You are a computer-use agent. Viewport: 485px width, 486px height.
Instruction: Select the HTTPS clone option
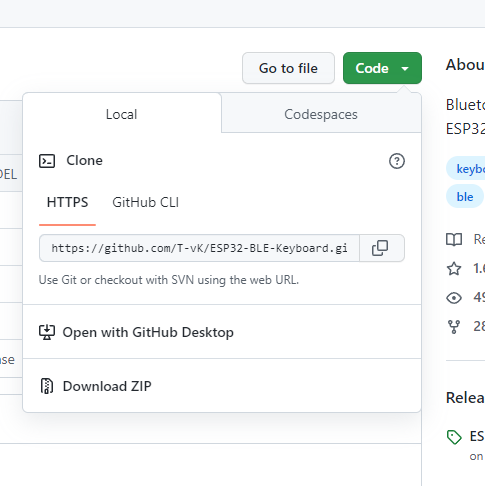(67, 202)
